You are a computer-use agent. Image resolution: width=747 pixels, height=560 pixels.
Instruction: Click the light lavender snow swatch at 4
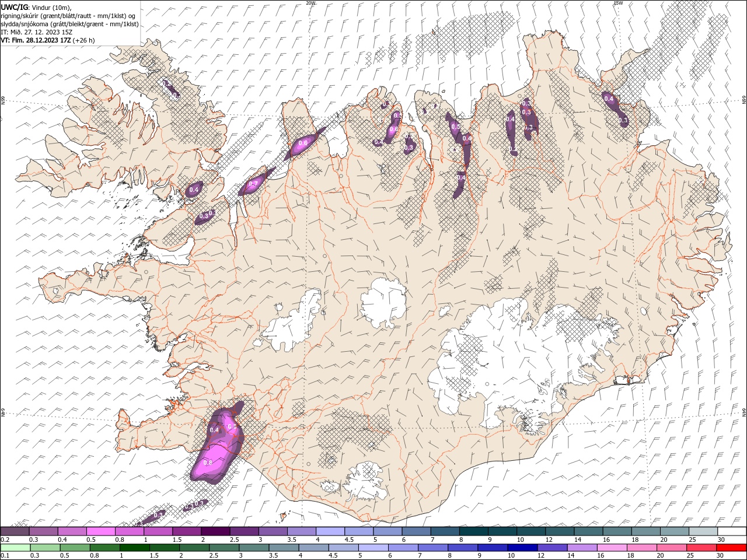pos(330,531)
